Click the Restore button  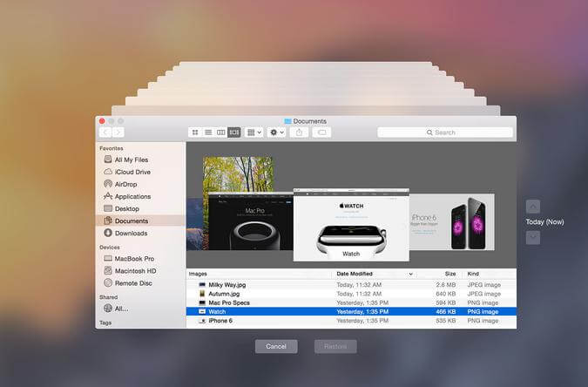[x=335, y=346]
